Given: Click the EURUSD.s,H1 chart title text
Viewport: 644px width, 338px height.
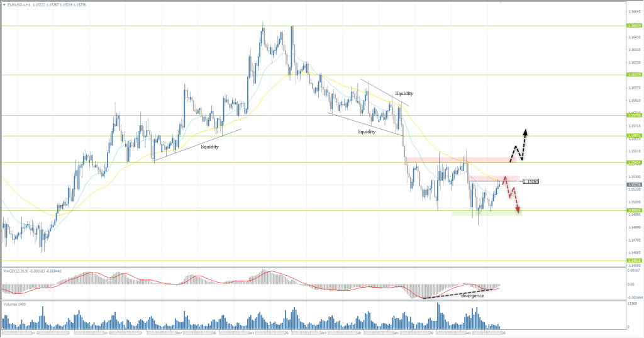Looking at the screenshot, I should coord(20,4).
